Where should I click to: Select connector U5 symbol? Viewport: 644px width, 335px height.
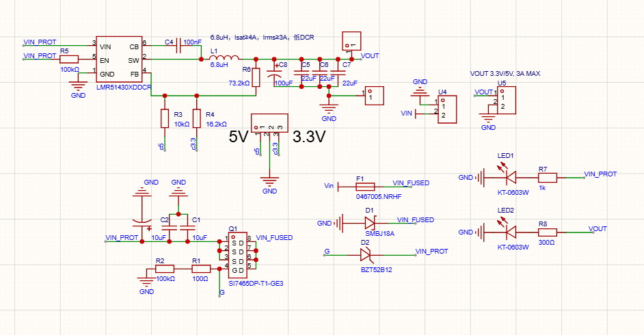(x=507, y=100)
